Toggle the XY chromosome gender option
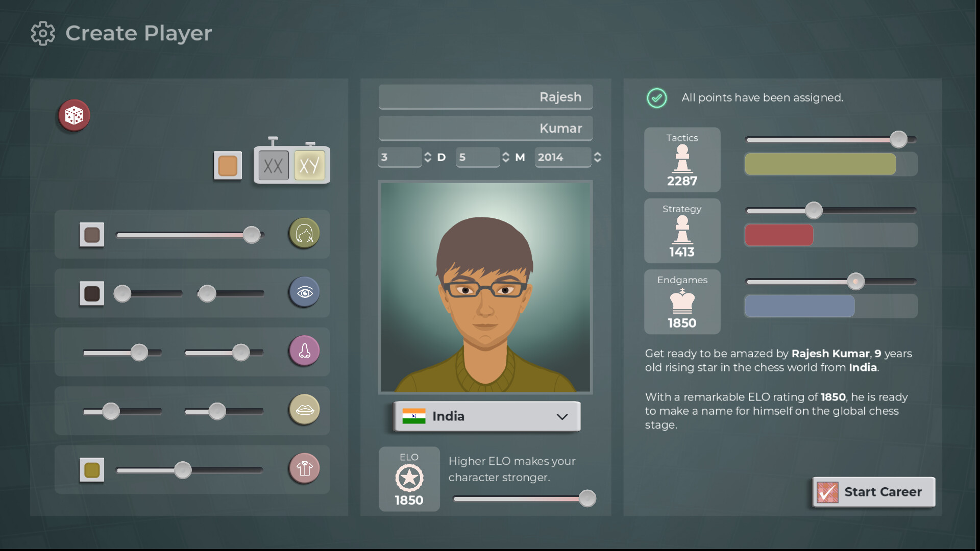Viewport: 980px width, 551px height. tap(308, 165)
